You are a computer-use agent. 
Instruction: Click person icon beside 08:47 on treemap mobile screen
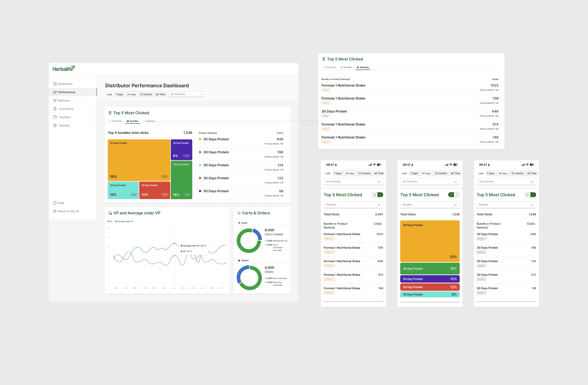(412, 165)
